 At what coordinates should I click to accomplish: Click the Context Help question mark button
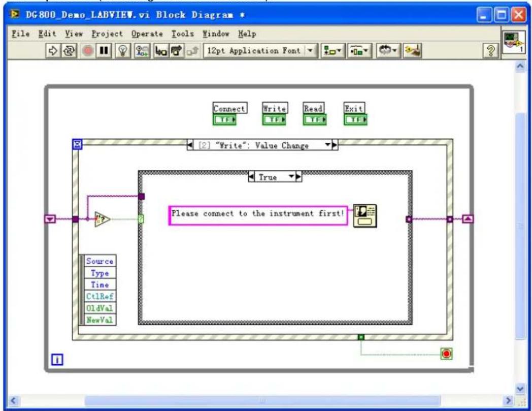(490, 51)
